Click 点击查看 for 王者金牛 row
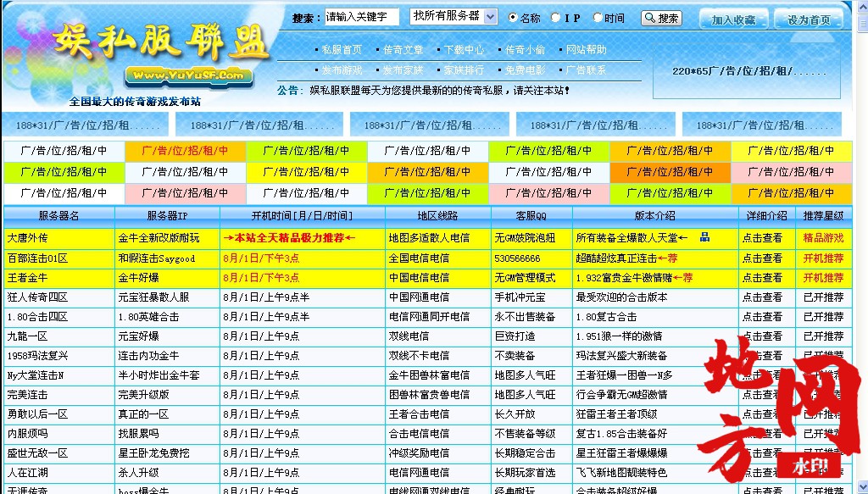Viewport: 868px width, 494px height. coord(762,278)
